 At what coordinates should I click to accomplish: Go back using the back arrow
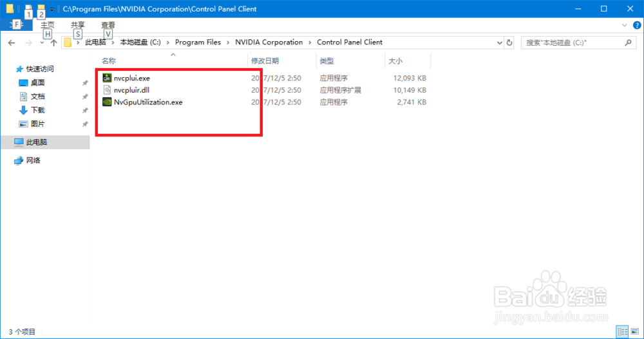tap(12, 42)
